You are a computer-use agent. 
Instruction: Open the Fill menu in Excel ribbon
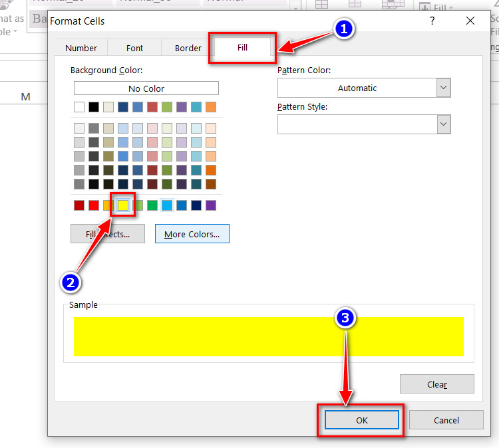(x=436, y=7)
